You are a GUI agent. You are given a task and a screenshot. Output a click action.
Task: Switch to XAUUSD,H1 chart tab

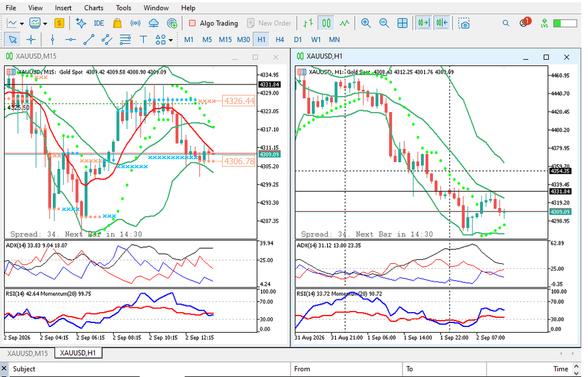coord(78,353)
